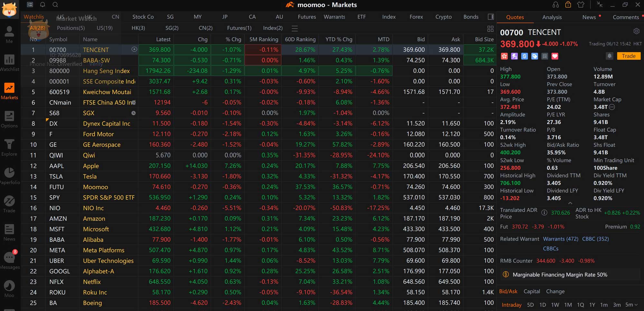Select the Hang Seng Index row
This screenshot has height=311, width=644.
pos(258,71)
